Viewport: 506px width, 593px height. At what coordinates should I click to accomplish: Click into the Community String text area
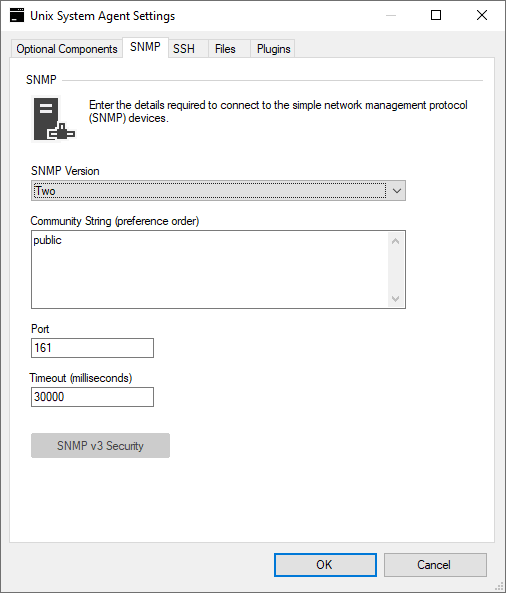pyautogui.click(x=210, y=269)
